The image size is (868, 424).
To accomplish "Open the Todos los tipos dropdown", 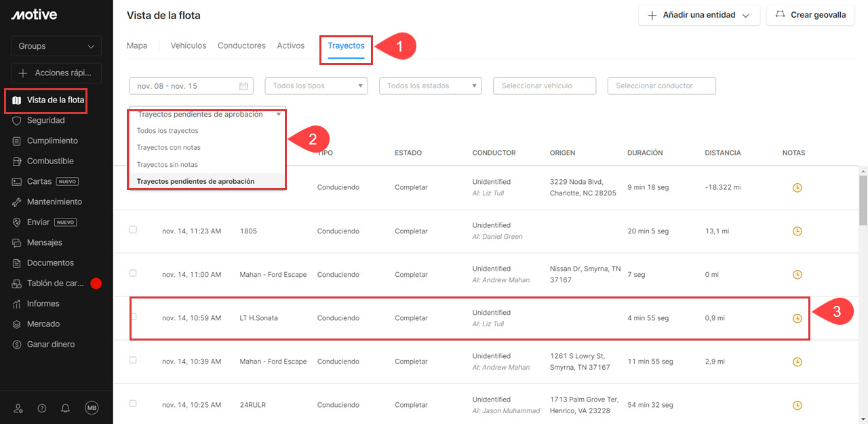I will pos(316,86).
